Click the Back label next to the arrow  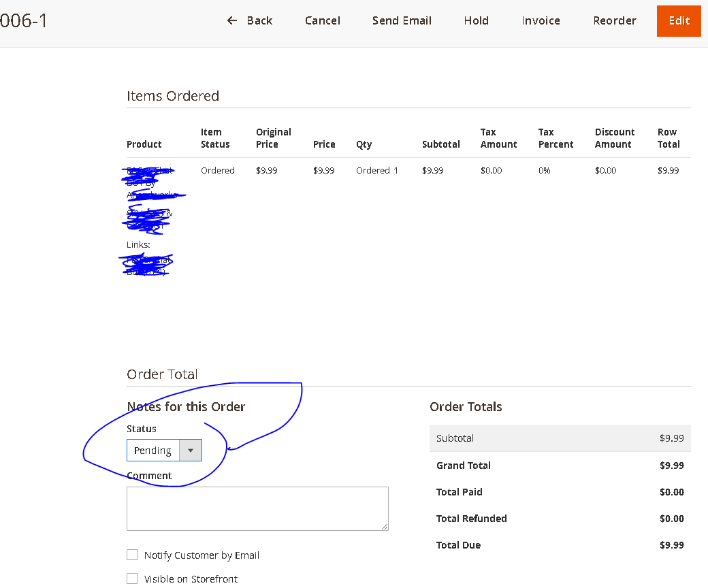point(259,20)
